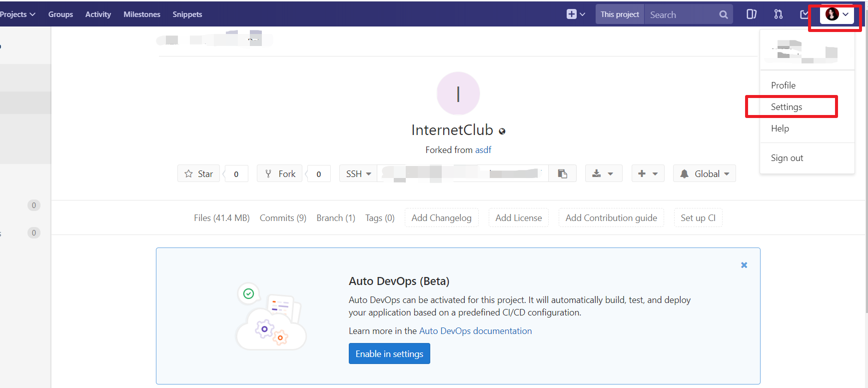
Task: Select Settings from the user menu
Action: (787, 107)
